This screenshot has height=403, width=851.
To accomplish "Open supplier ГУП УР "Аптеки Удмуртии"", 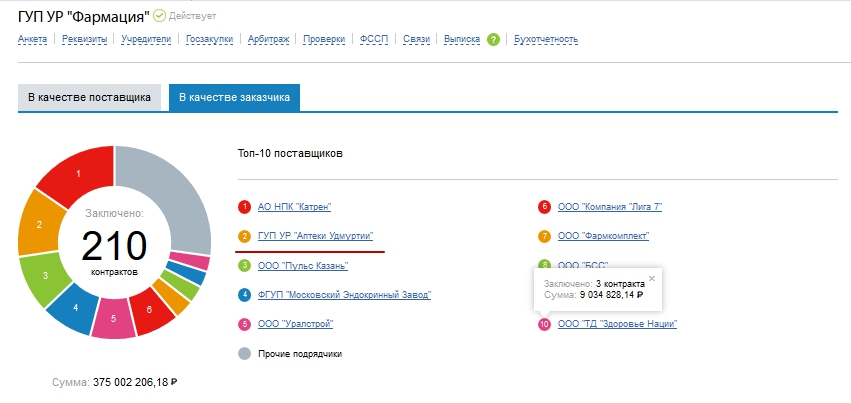I will [x=315, y=236].
